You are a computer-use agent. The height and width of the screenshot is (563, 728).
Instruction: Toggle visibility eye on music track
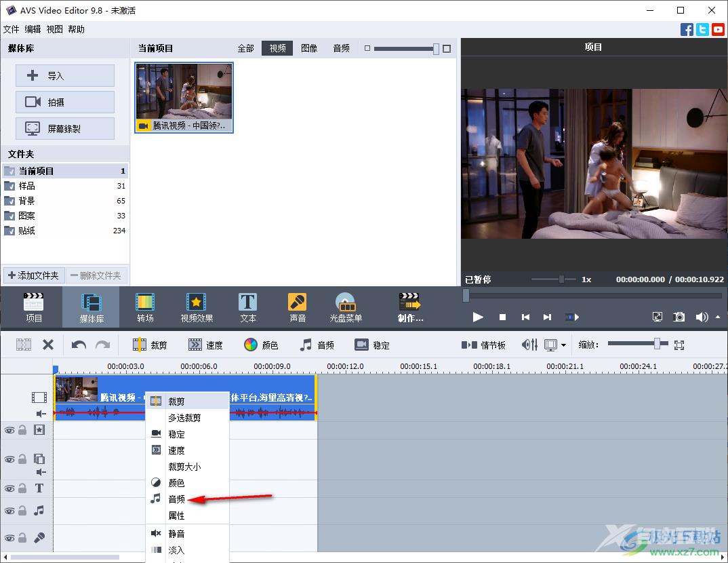click(9, 511)
